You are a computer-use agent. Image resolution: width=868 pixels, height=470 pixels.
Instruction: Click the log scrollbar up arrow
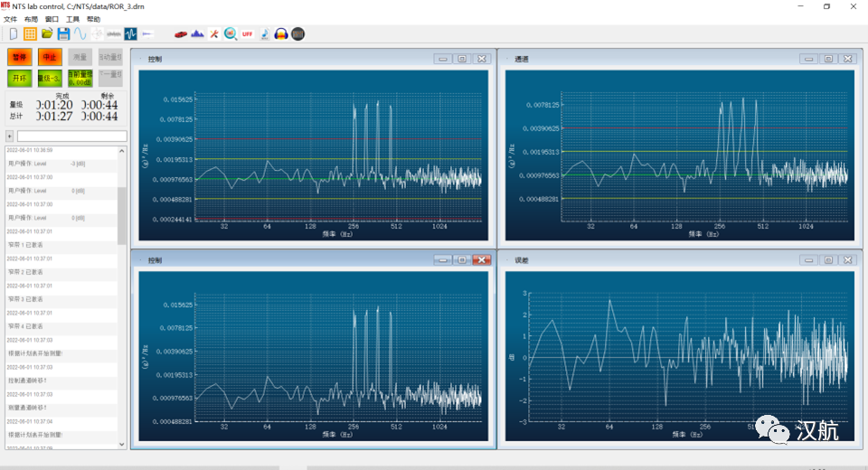tap(122, 151)
